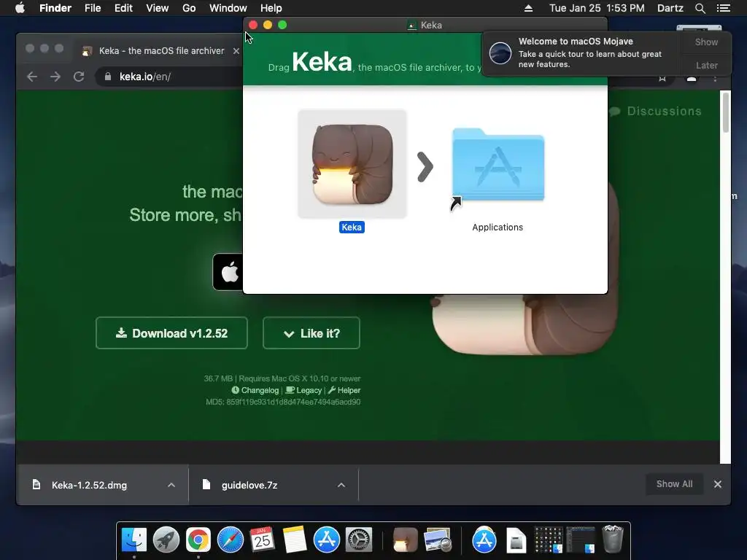Open System Preferences from the dock
Screen dimensions: 747x560
[x=358, y=540]
